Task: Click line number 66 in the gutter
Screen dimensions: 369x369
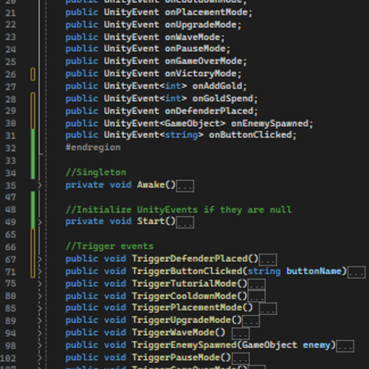Action: click(11, 247)
